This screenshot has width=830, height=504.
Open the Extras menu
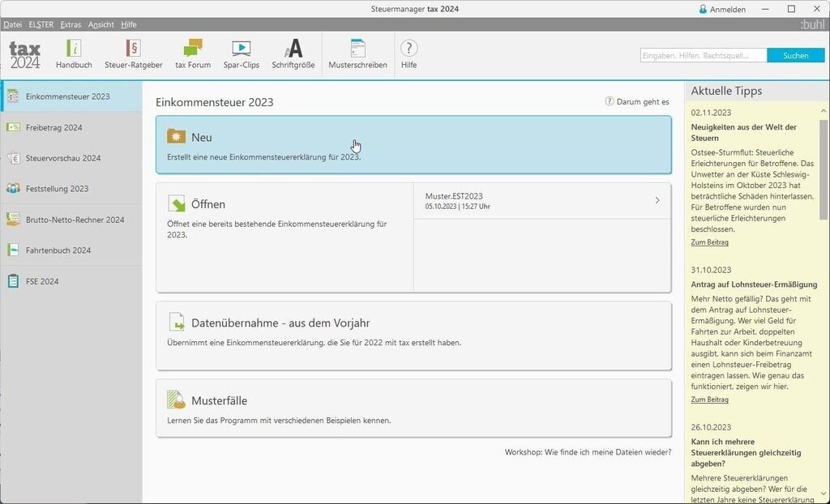pyautogui.click(x=71, y=24)
